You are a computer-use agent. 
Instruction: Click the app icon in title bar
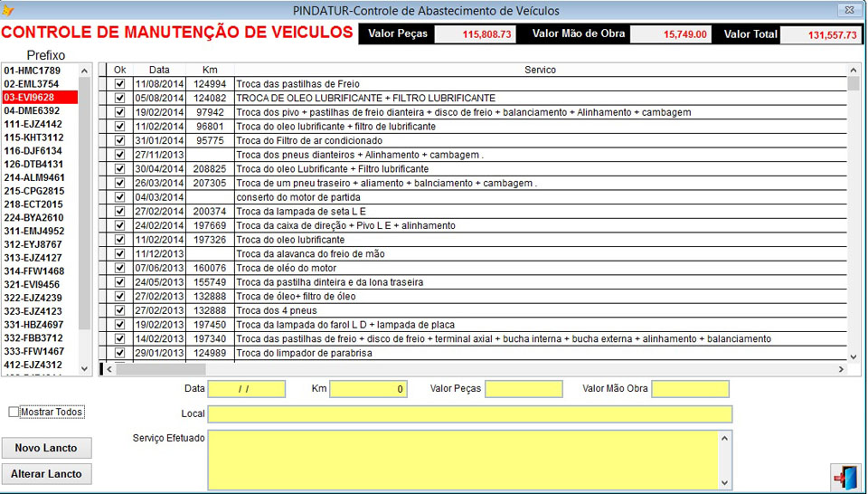(x=8, y=10)
